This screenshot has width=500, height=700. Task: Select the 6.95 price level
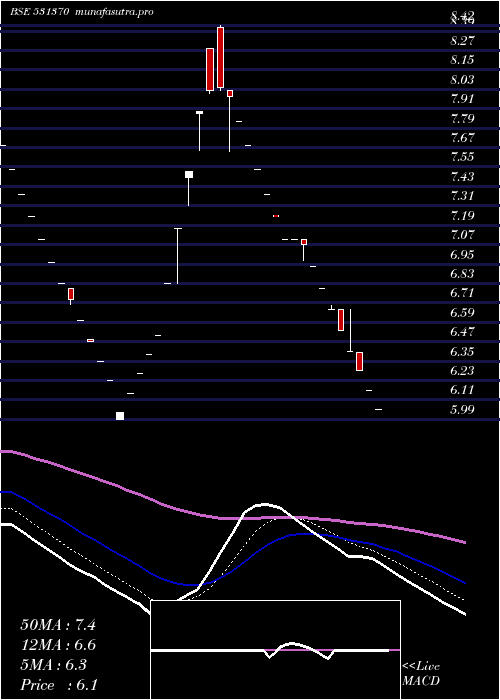click(462, 254)
